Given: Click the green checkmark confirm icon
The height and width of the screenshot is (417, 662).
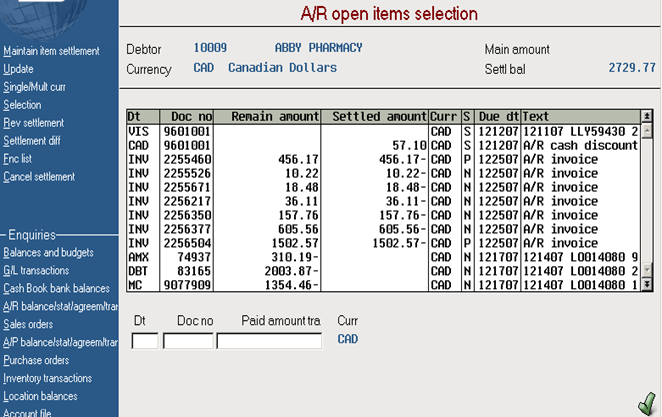Looking at the screenshot, I should [x=647, y=403].
